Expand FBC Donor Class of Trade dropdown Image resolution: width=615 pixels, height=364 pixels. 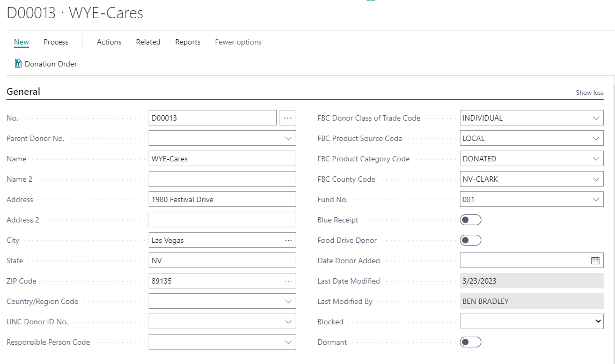[596, 118]
